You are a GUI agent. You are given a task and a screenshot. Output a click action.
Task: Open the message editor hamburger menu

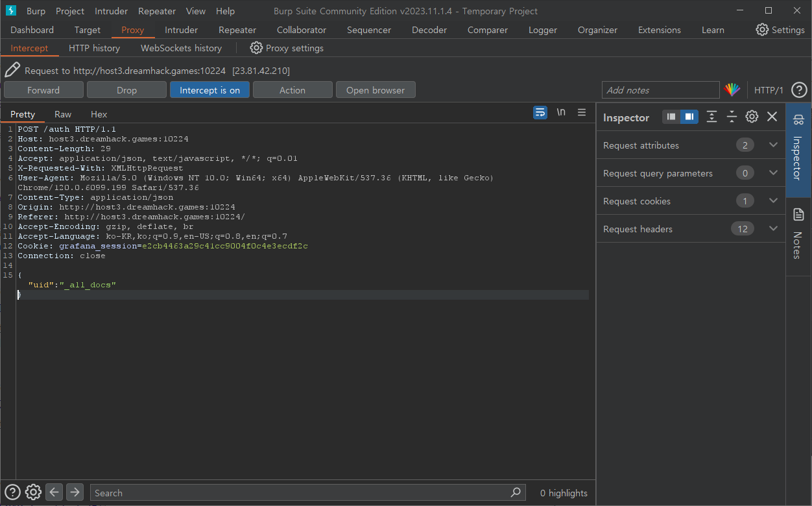[x=582, y=112]
